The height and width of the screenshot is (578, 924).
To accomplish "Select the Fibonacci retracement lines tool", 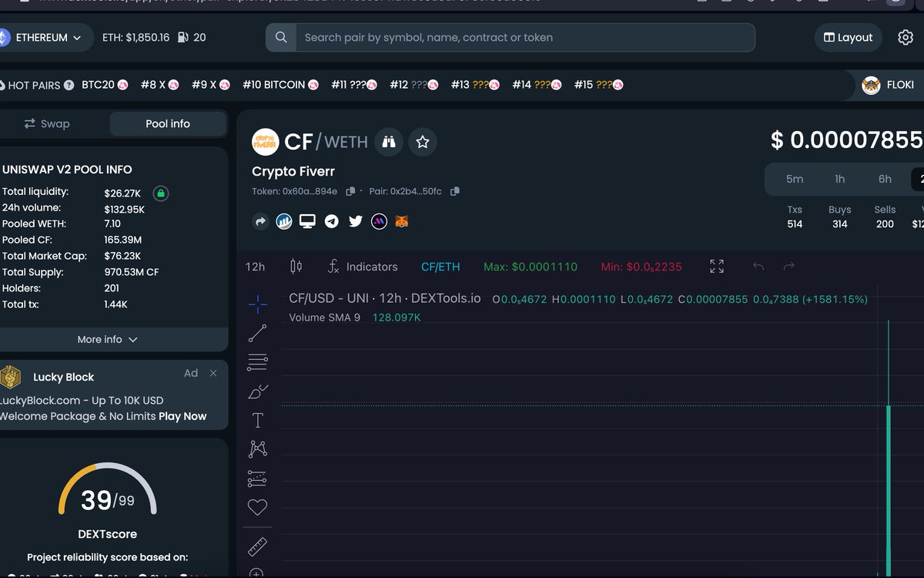I will tap(258, 362).
